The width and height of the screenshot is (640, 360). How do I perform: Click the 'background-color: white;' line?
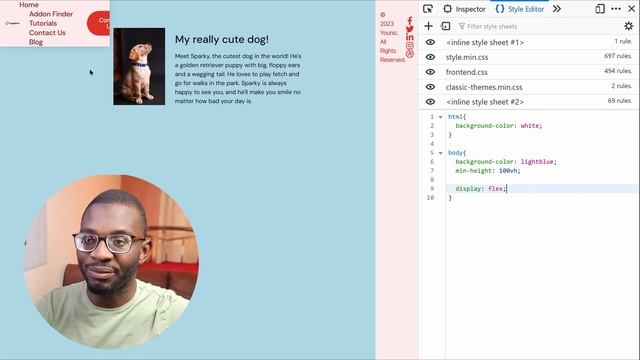499,126
